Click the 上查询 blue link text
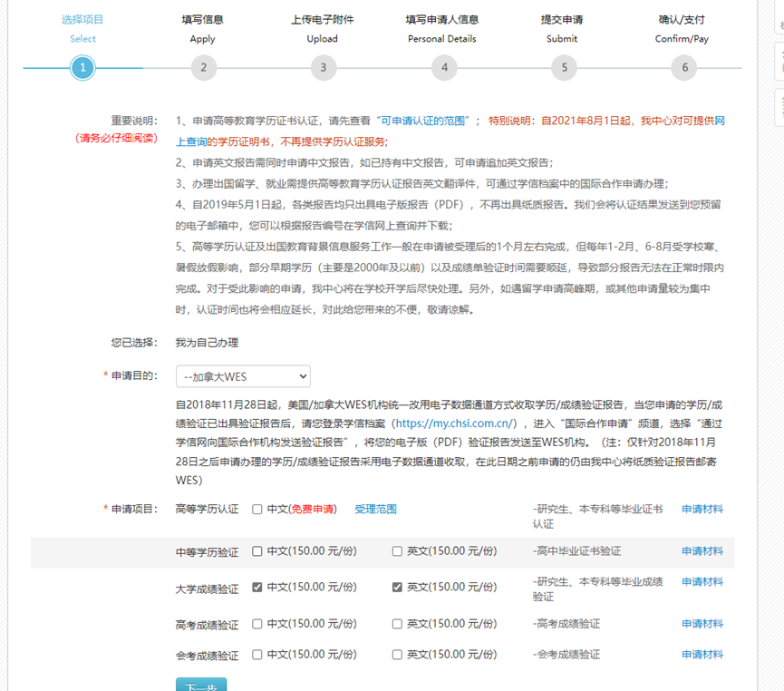Image resolution: width=784 pixels, height=691 pixels. pyautogui.click(x=191, y=142)
